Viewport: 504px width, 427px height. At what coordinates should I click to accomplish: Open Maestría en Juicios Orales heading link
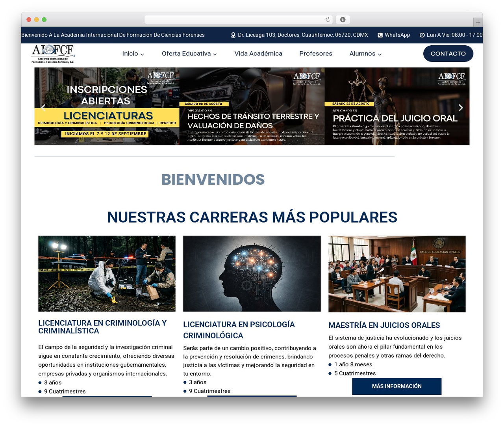click(384, 325)
